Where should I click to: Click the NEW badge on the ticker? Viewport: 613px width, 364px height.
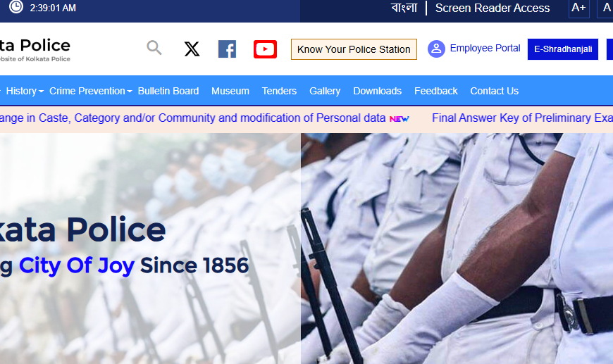pyautogui.click(x=399, y=119)
